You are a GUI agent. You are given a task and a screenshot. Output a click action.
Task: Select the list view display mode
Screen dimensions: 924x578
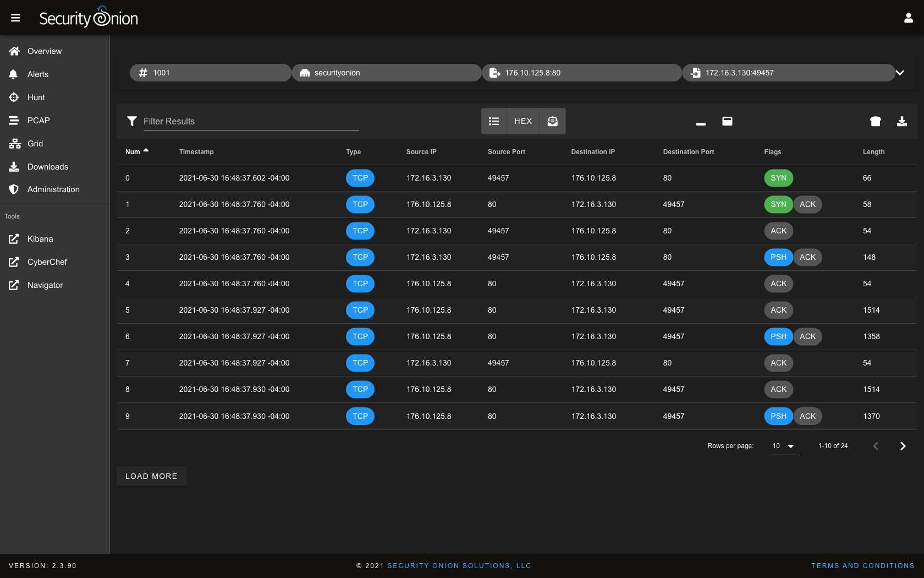pos(494,121)
